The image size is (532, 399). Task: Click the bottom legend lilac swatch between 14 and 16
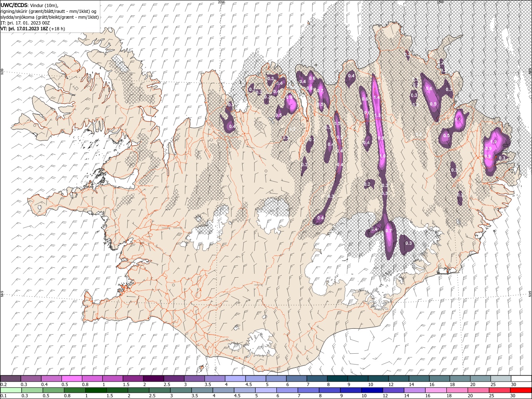click(x=414, y=390)
